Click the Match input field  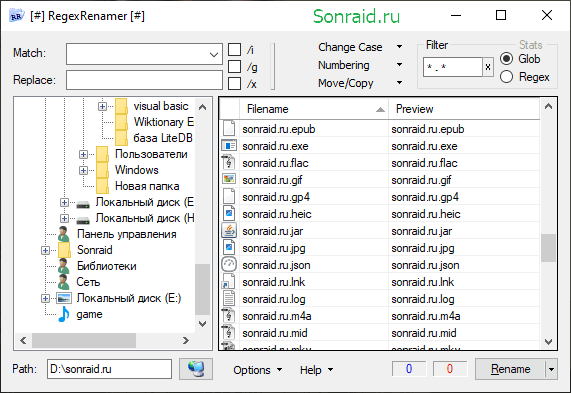point(137,54)
